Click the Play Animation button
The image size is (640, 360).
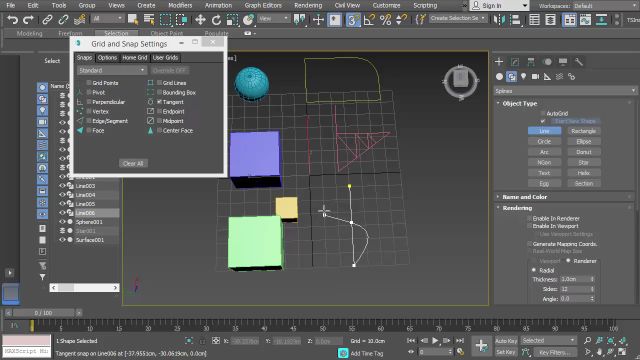click(435, 340)
